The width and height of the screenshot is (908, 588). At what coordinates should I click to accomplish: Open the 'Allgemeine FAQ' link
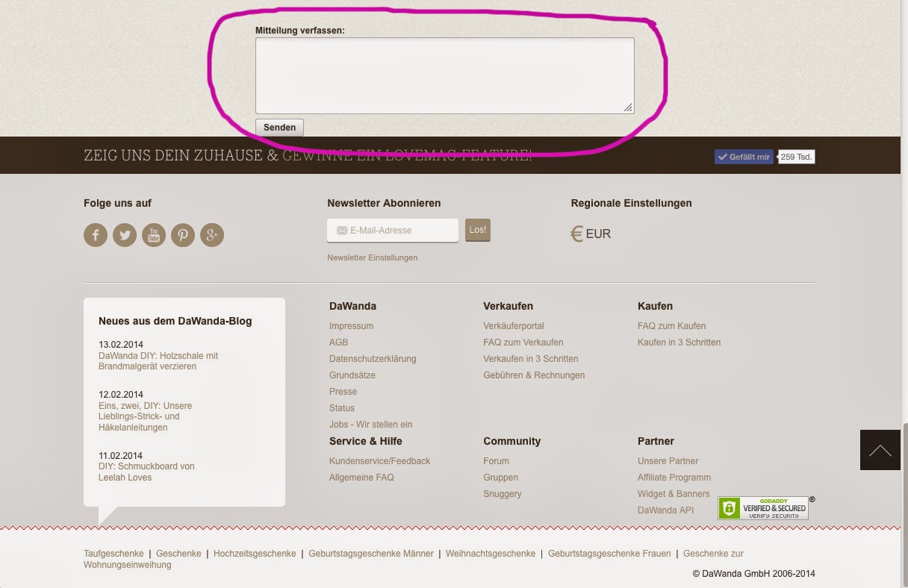point(361,478)
